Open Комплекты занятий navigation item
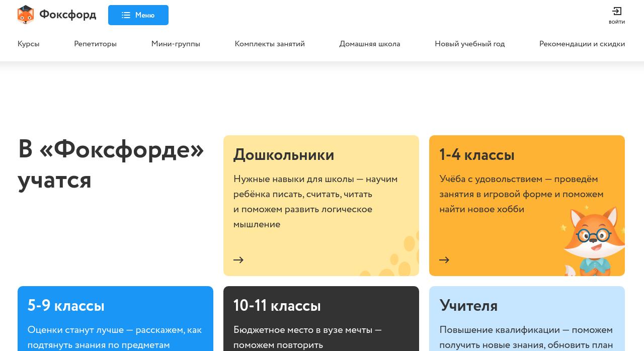The width and height of the screenshot is (644, 351). pyautogui.click(x=270, y=44)
